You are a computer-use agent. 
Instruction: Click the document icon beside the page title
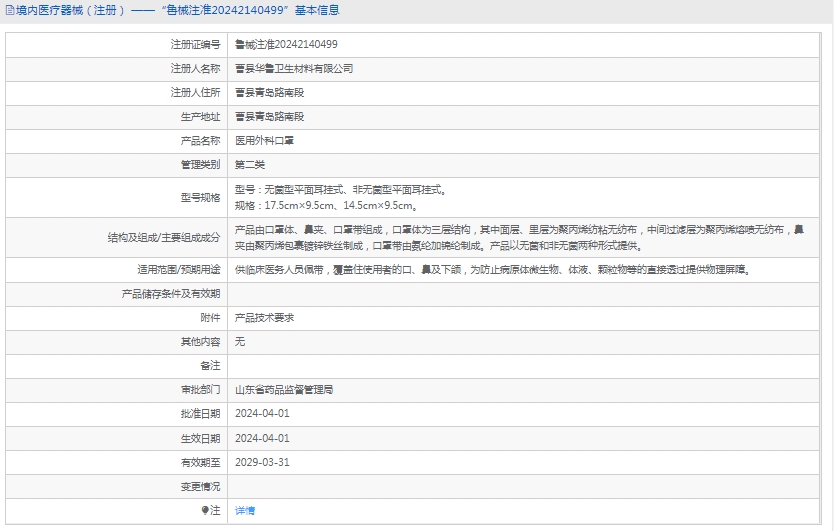click(9, 11)
